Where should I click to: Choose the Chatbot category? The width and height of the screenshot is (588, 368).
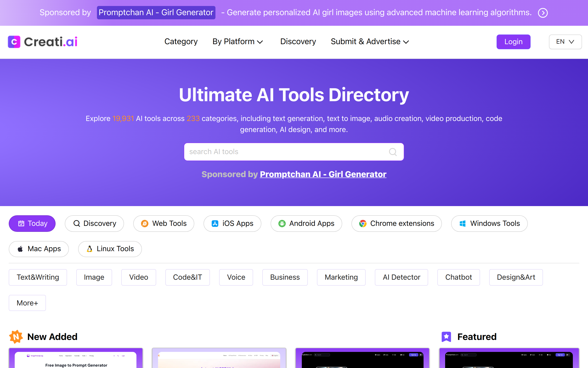pos(458,277)
